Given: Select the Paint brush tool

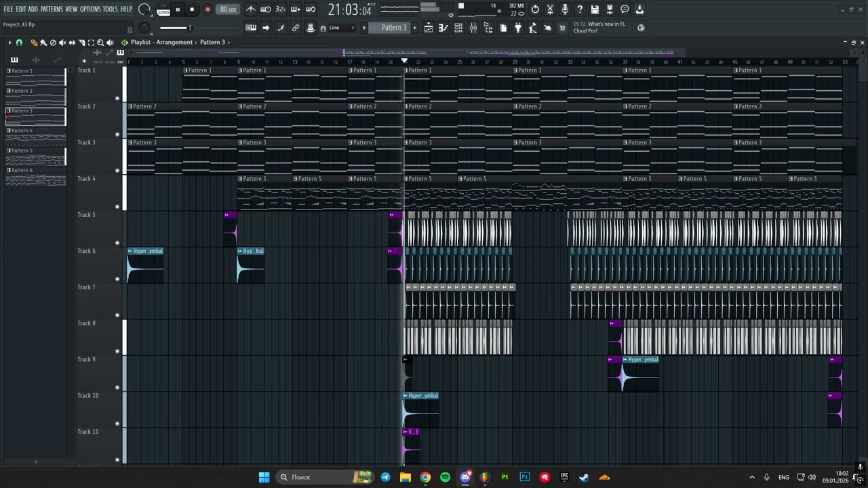Looking at the screenshot, I should pos(43,42).
